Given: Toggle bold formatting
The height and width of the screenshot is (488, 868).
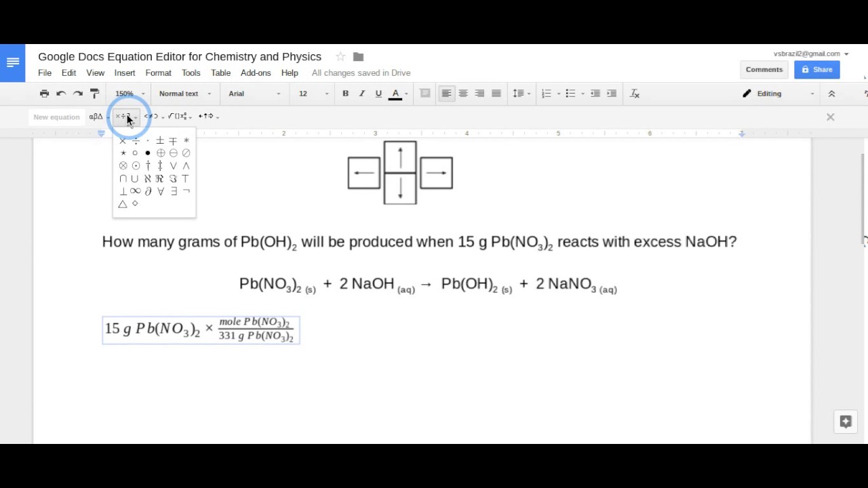Looking at the screenshot, I should pos(345,94).
